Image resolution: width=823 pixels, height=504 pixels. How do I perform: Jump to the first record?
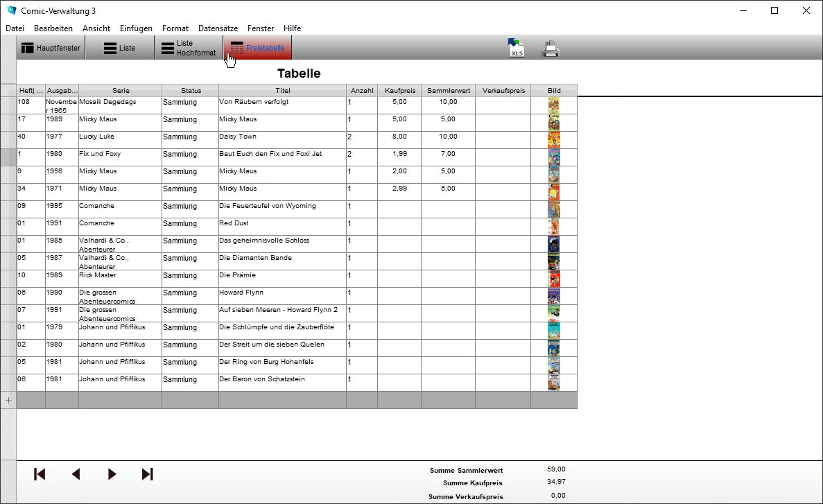[40, 474]
